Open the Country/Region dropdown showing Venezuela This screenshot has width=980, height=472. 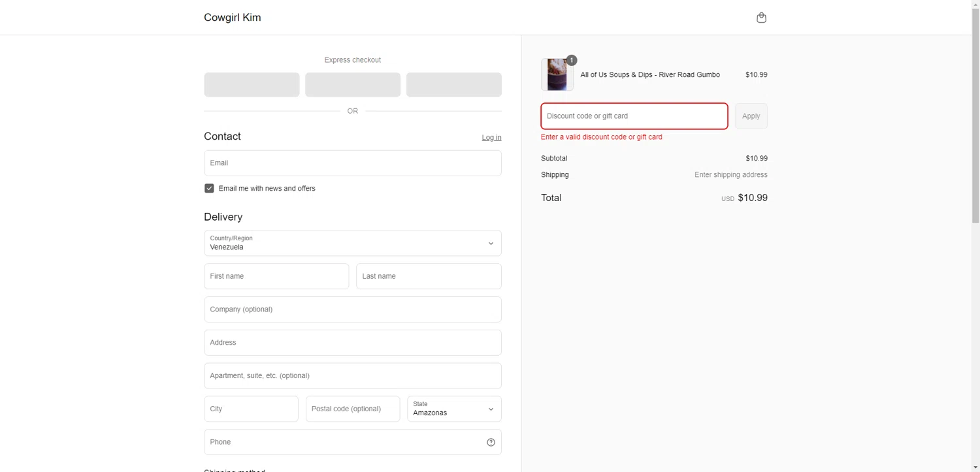353,243
